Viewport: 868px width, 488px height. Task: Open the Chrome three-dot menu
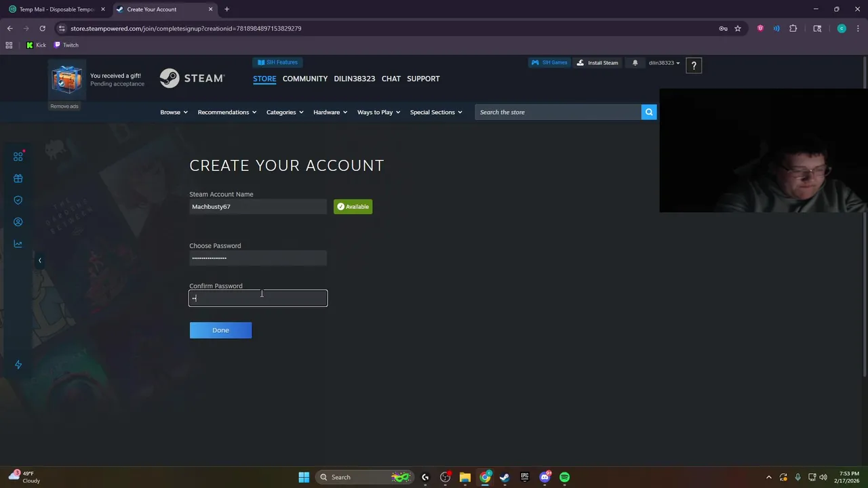coord(857,28)
